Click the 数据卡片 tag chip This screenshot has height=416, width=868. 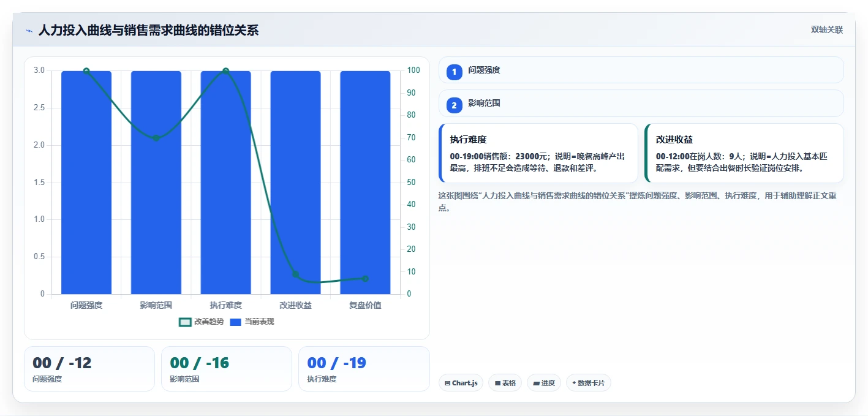pyautogui.click(x=588, y=383)
